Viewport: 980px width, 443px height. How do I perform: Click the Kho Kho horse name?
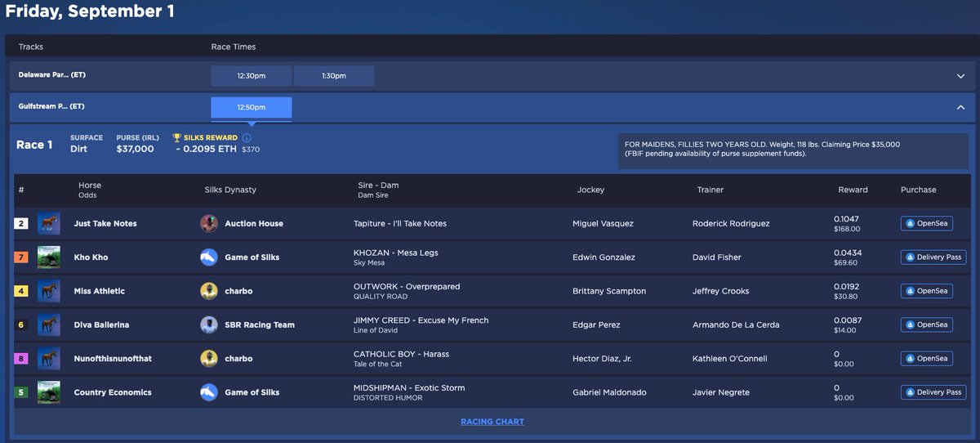coord(91,257)
